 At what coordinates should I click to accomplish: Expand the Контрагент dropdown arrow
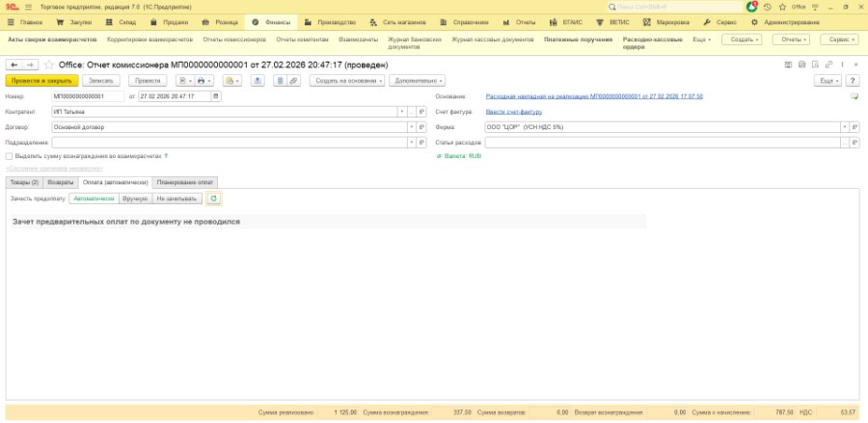click(x=402, y=112)
